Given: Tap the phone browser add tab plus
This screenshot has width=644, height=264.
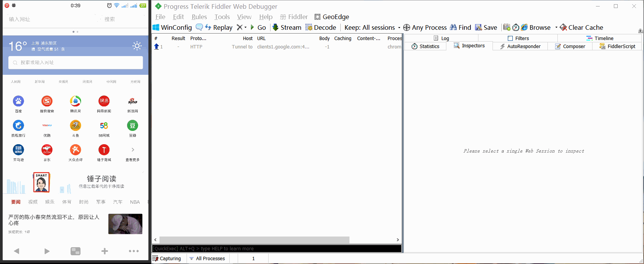Looking at the screenshot, I should point(105,251).
